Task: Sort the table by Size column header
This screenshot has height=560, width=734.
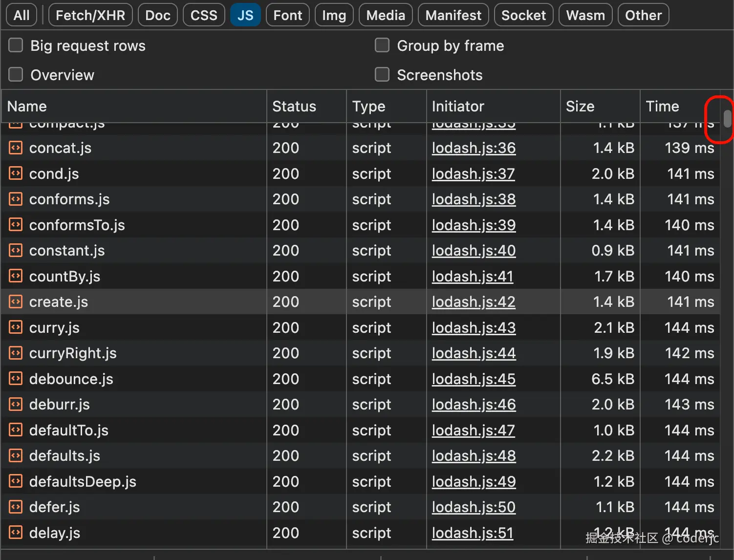Action: (580, 106)
